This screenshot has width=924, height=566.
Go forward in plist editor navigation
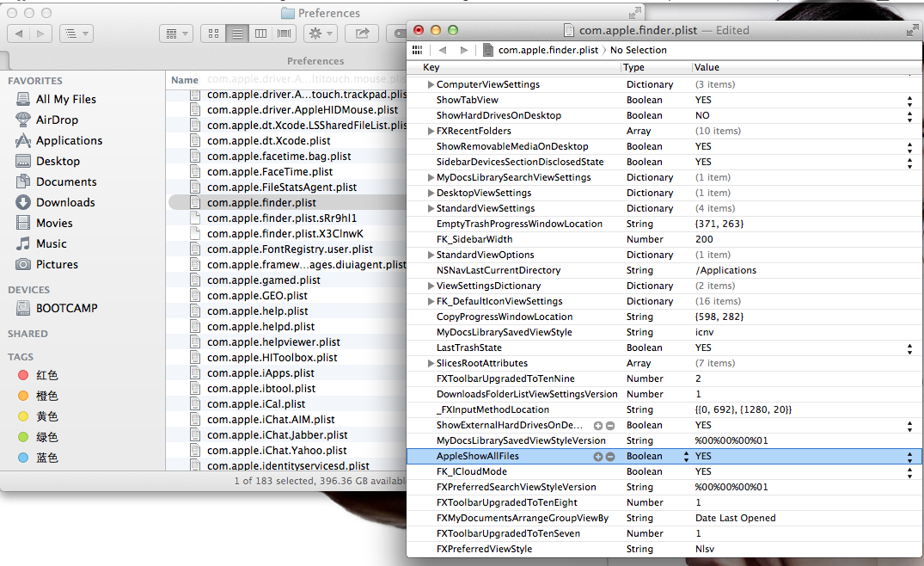464,50
